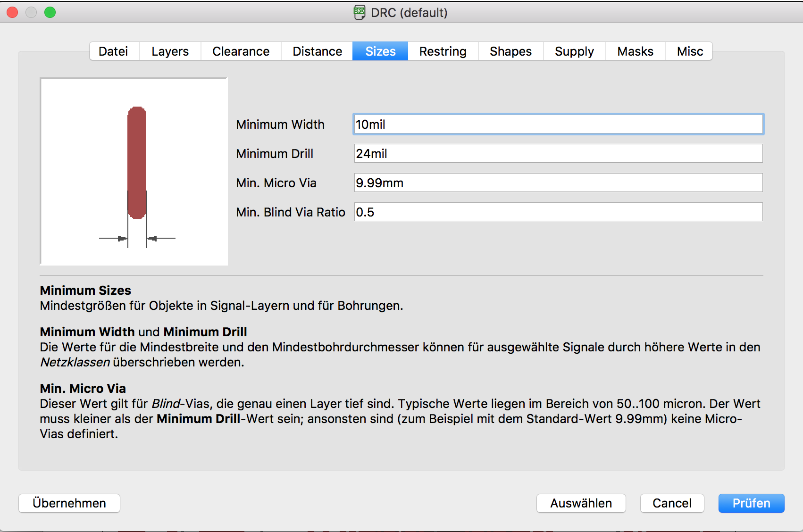Click the Min. Micro Via field

point(558,183)
